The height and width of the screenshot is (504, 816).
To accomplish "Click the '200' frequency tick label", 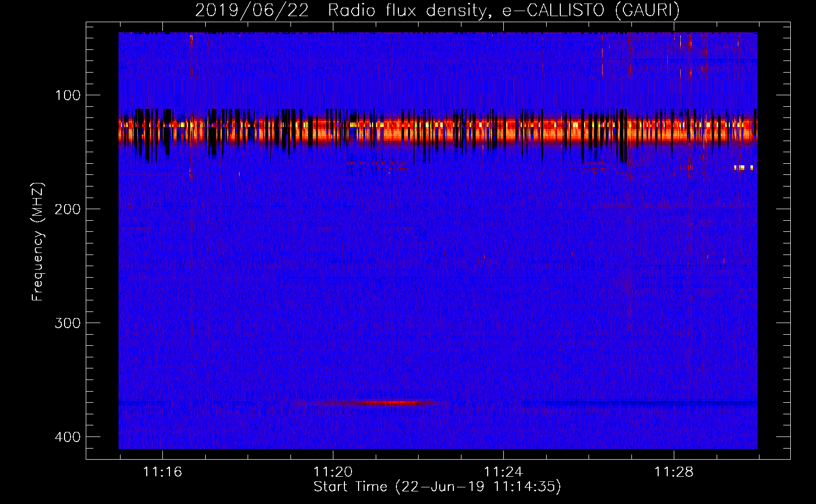I will pos(68,209).
